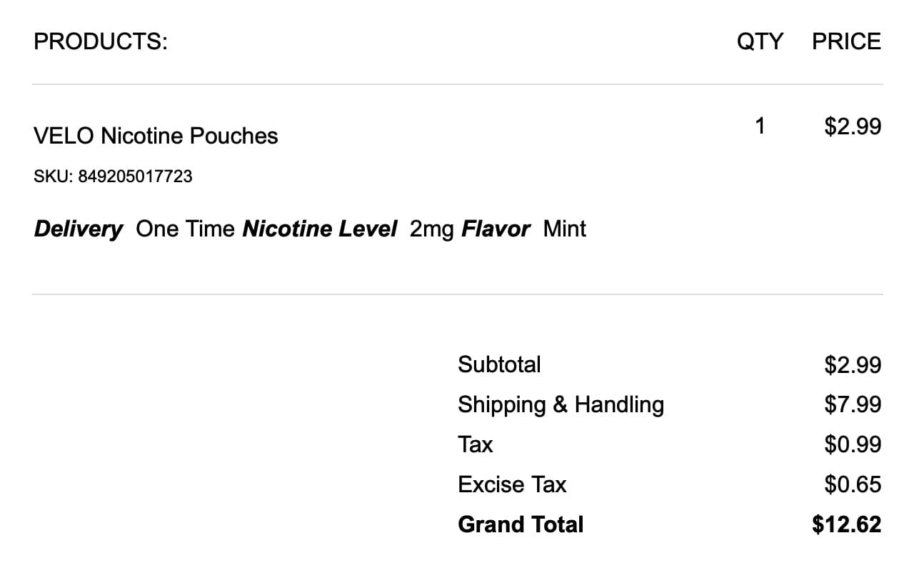Click the $2.99 price in the product row
924x563 pixels.
tap(853, 126)
